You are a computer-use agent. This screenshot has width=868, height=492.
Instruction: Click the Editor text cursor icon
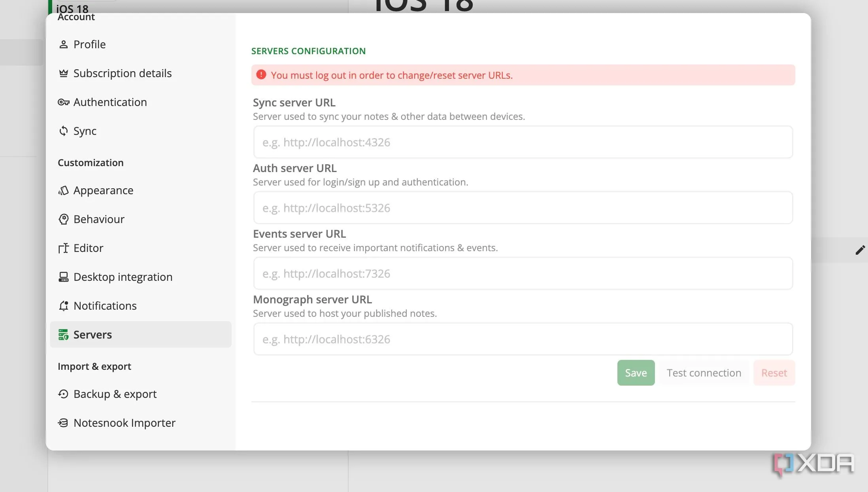(x=63, y=248)
